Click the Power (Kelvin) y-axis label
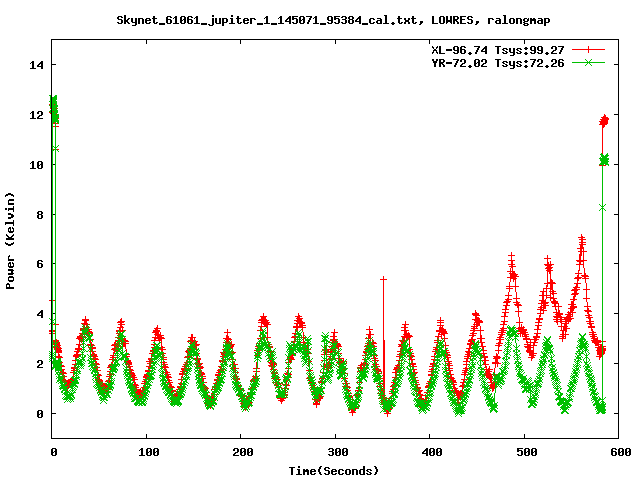Image resolution: width=640 pixels, height=480 pixels. [x=10, y=239]
